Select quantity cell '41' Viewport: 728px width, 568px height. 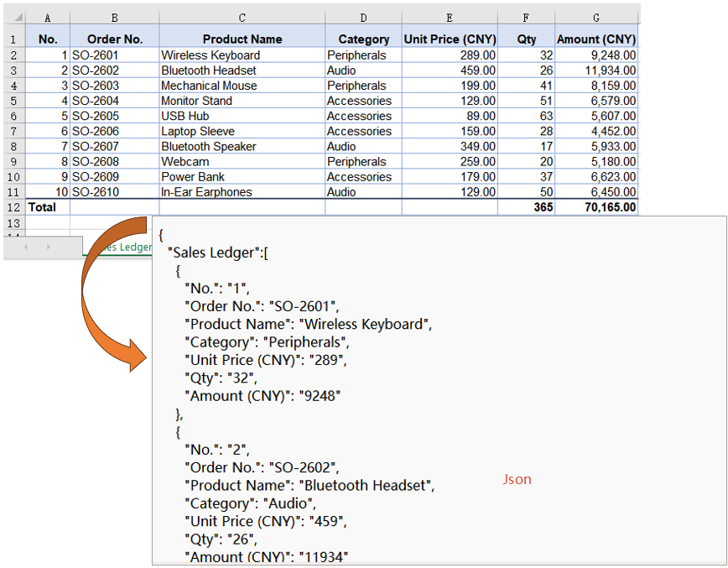point(526,86)
